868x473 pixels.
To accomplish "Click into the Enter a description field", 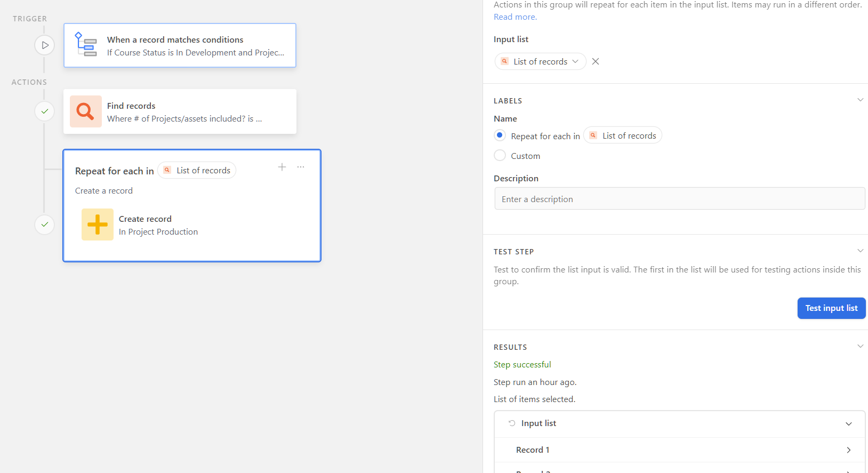I will (679, 198).
